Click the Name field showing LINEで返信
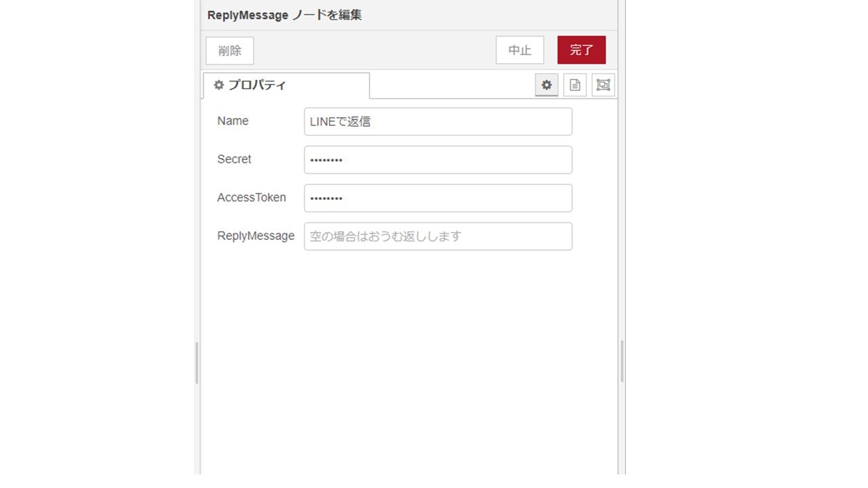This screenshot has height=488, width=868. [x=437, y=121]
